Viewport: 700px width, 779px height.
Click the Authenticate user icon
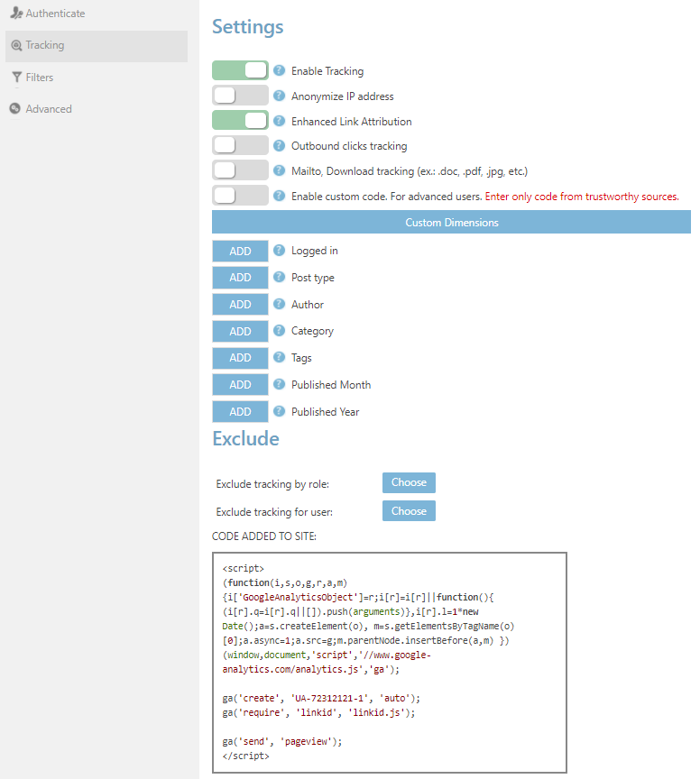(x=16, y=13)
